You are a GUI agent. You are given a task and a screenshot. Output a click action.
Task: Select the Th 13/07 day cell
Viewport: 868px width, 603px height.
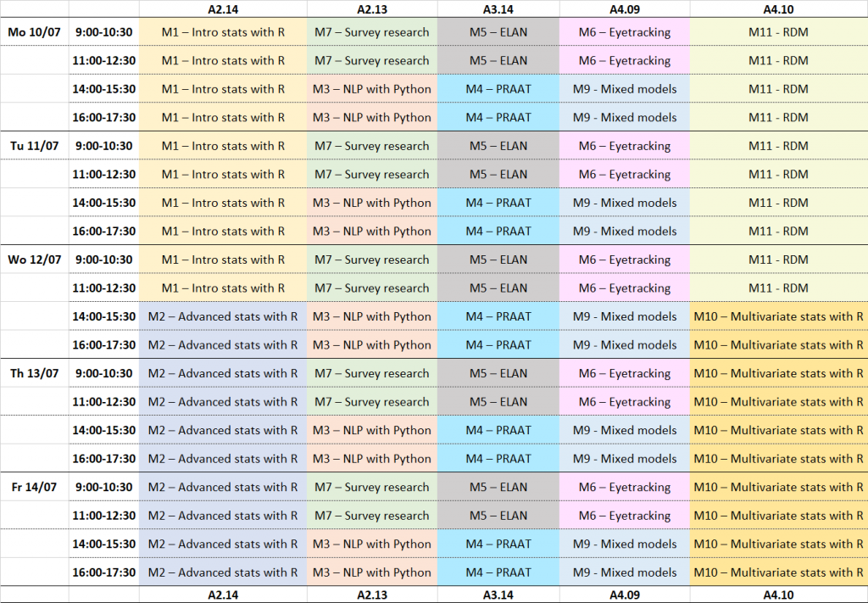[34, 373]
